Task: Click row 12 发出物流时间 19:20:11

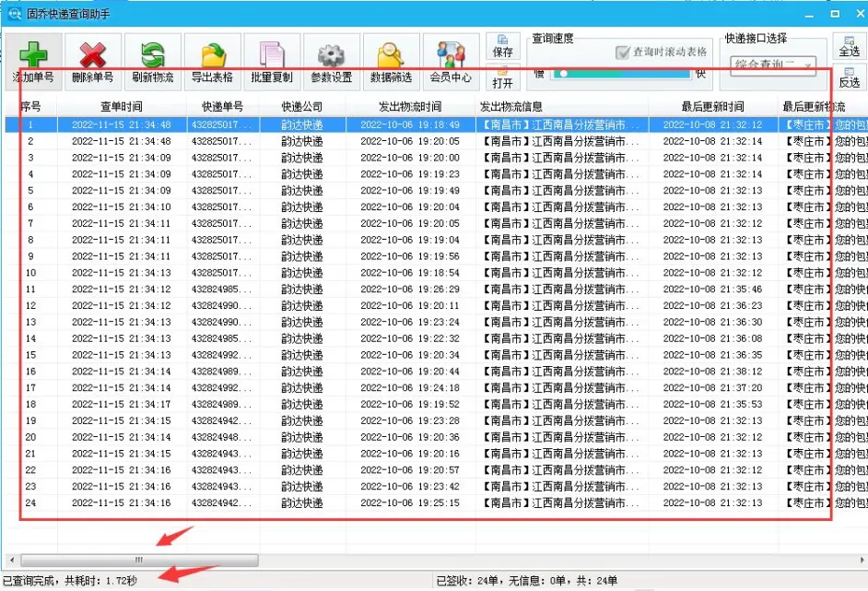Action: pyautogui.click(x=410, y=306)
